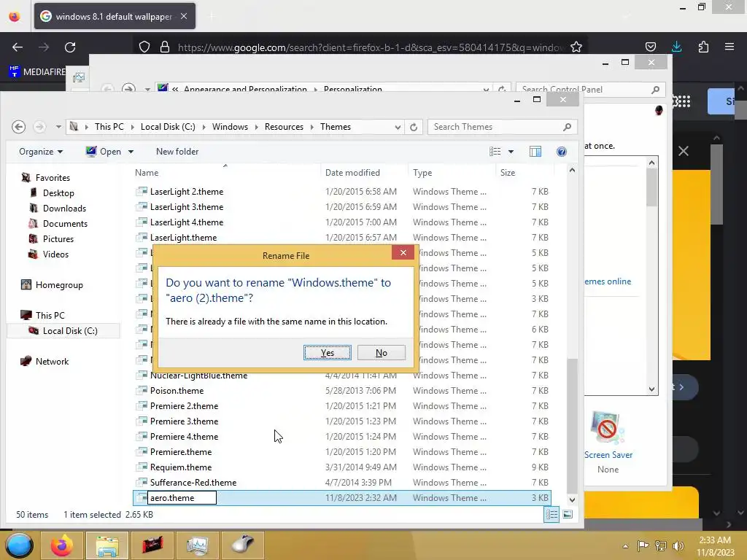
Task: Confirm rename with the Yes button
Action: (328, 353)
